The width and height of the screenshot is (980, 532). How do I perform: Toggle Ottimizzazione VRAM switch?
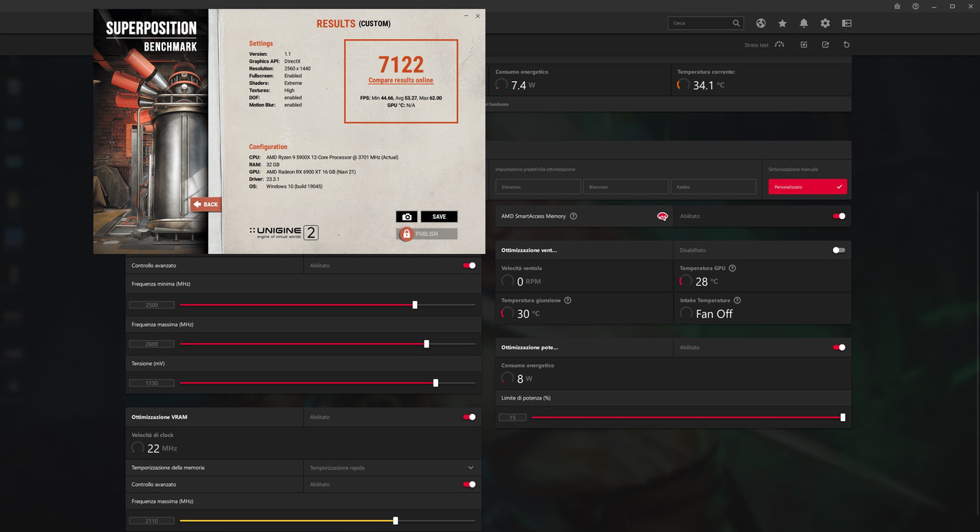click(x=469, y=417)
